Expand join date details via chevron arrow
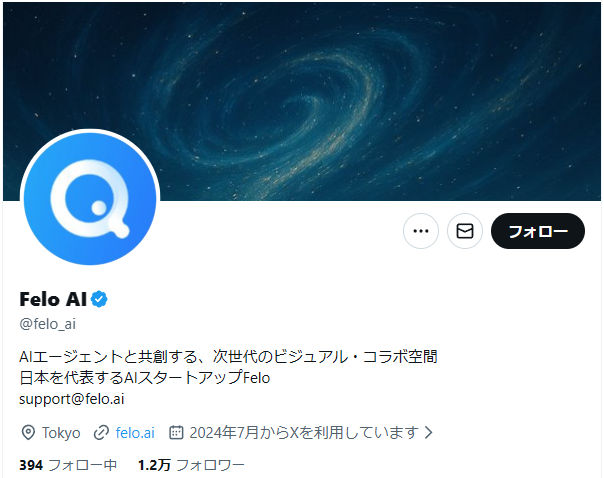This screenshot has width=604, height=478. [428, 433]
